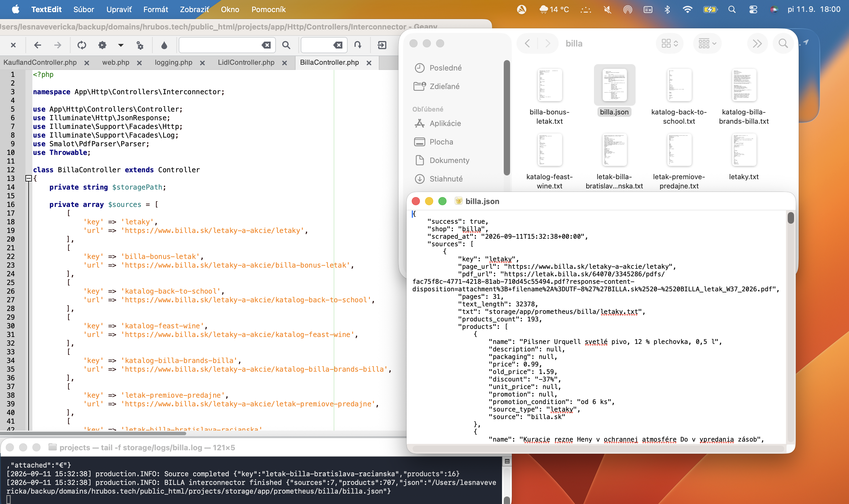Open Control Center in menu bar

pyautogui.click(x=753, y=9)
